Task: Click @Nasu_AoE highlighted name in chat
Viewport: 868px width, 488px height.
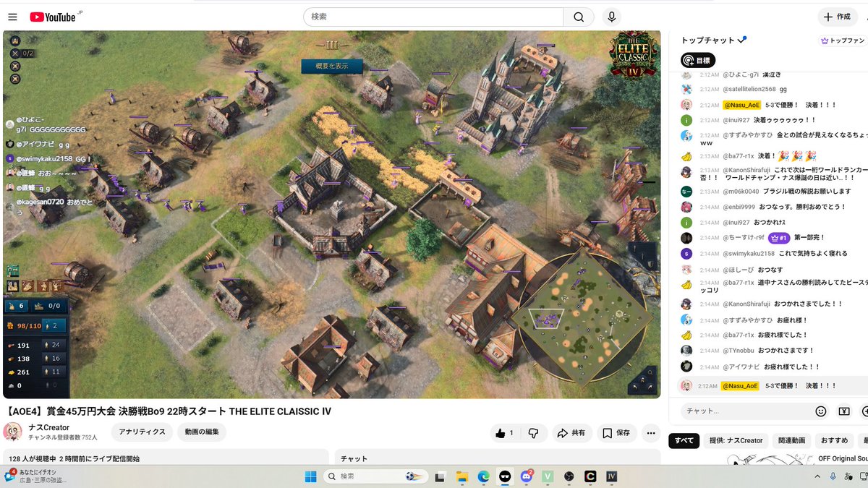Action: pyautogui.click(x=741, y=105)
